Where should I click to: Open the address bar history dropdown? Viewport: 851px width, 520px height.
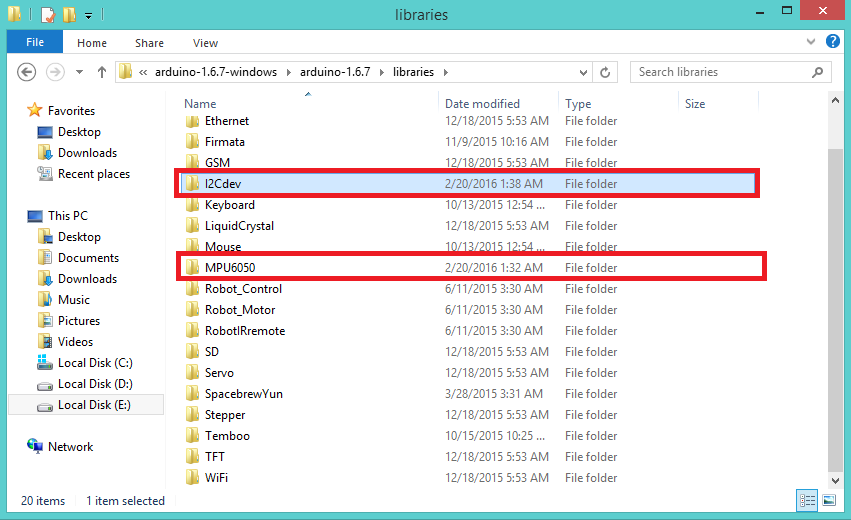[x=583, y=72]
